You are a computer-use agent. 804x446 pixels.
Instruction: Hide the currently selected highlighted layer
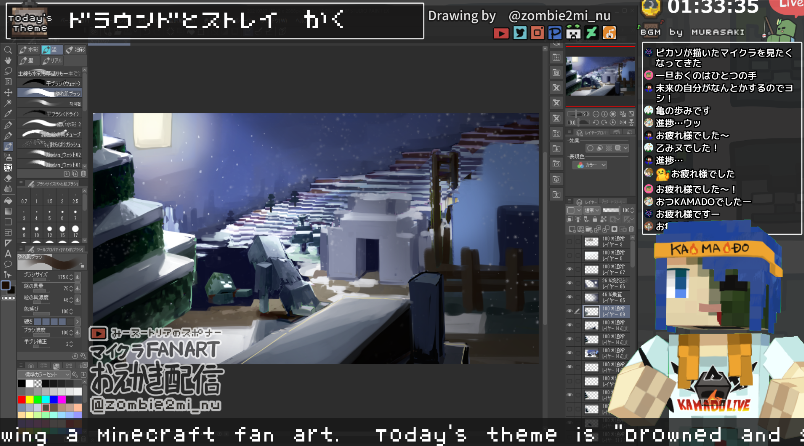click(x=570, y=311)
